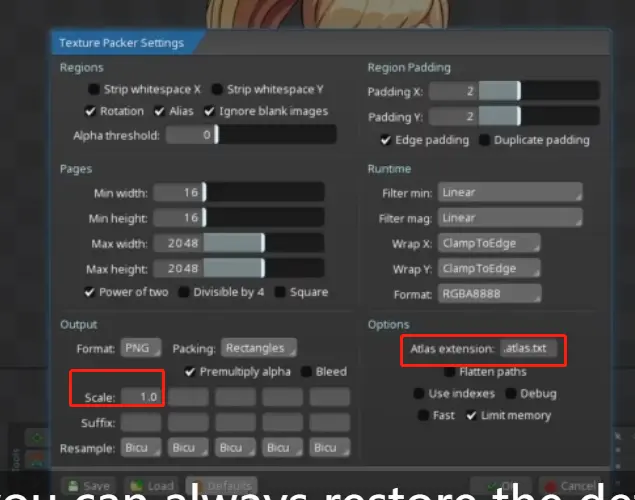Uncheck the Rotation checkbox
635x500 pixels.
90,111
